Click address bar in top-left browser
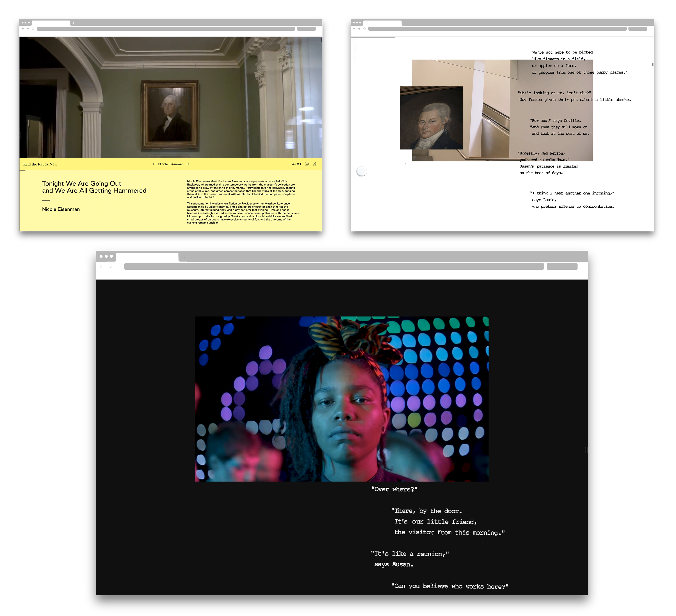Viewport: 676px width, 616px height. [x=166, y=28]
